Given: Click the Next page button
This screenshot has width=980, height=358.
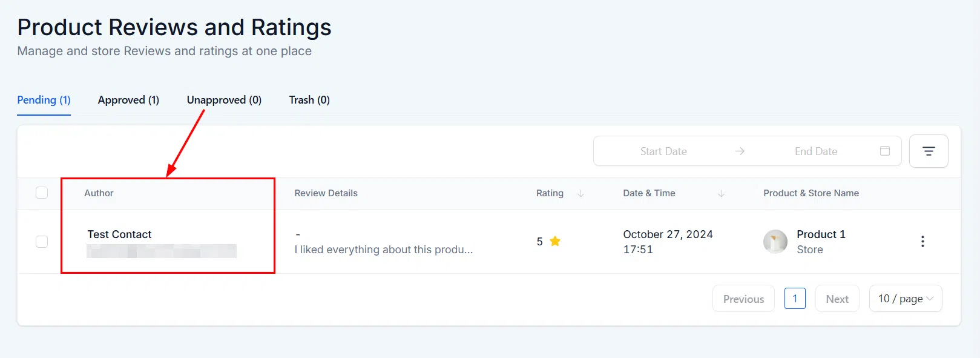Looking at the screenshot, I should (x=837, y=299).
